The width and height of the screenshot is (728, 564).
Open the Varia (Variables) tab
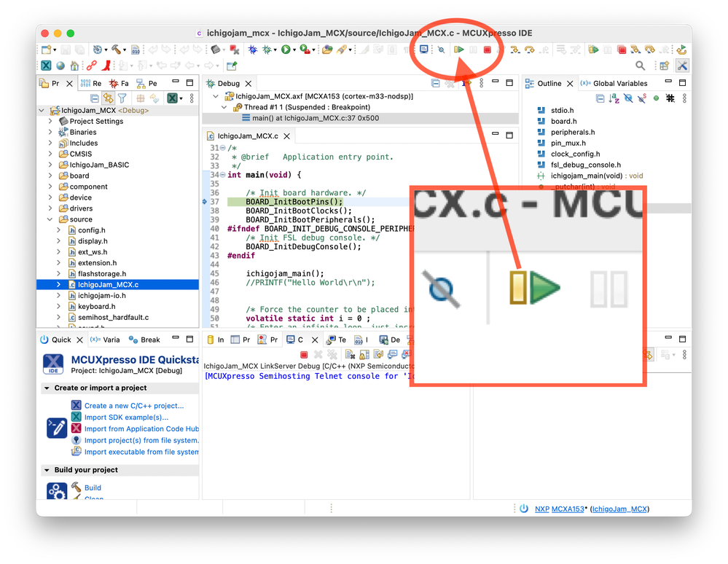point(105,340)
